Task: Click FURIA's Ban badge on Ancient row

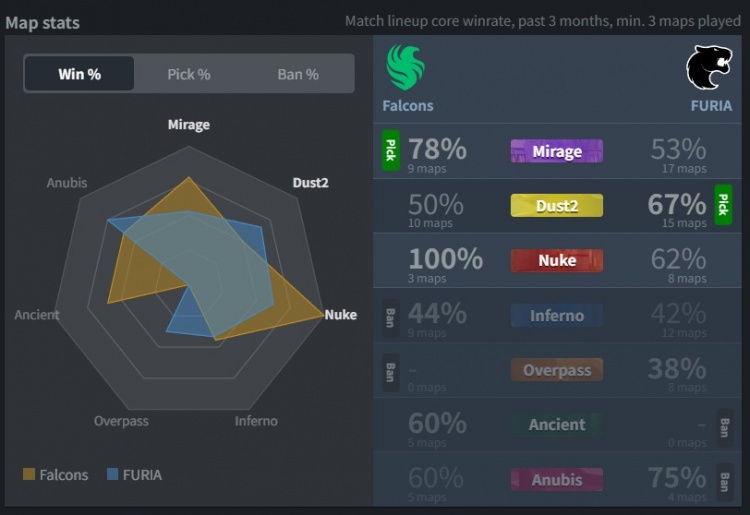Action: 723,425
